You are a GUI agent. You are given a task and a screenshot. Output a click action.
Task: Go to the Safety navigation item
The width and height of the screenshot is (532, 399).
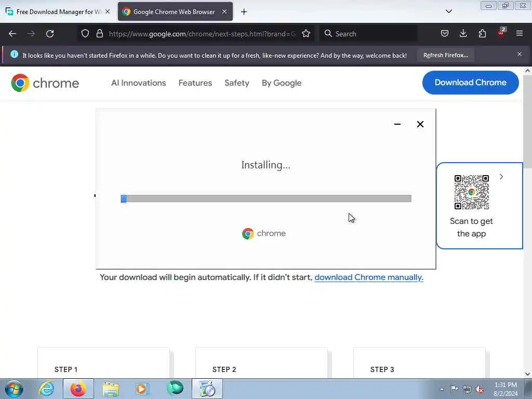pyautogui.click(x=237, y=83)
